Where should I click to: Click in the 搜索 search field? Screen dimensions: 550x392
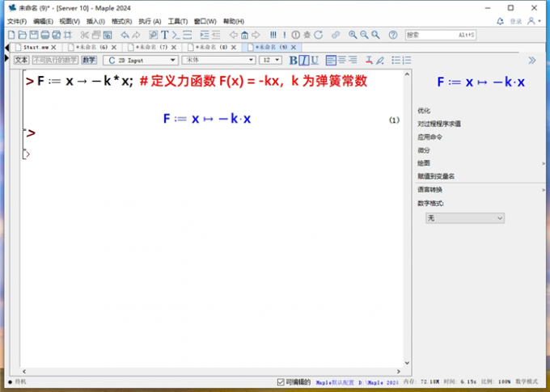click(x=441, y=35)
